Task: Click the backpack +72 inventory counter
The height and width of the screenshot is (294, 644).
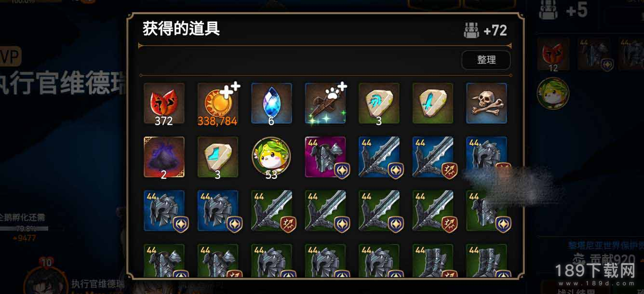Action: [485, 30]
